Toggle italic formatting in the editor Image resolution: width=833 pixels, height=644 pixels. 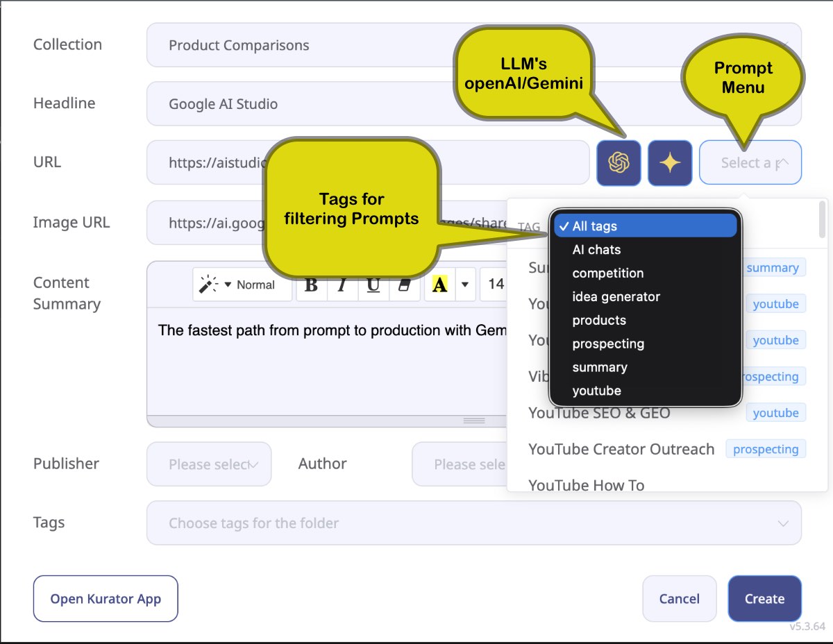pyautogui.click(x=342, y=285)
